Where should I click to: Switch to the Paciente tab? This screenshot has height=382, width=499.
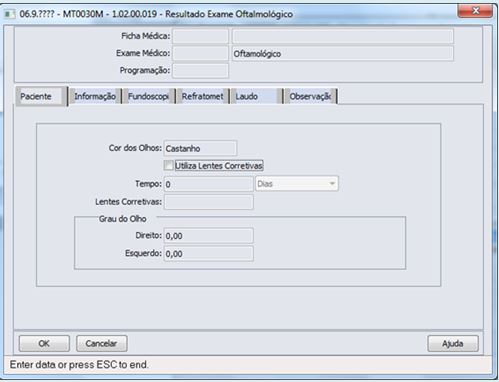41,96
